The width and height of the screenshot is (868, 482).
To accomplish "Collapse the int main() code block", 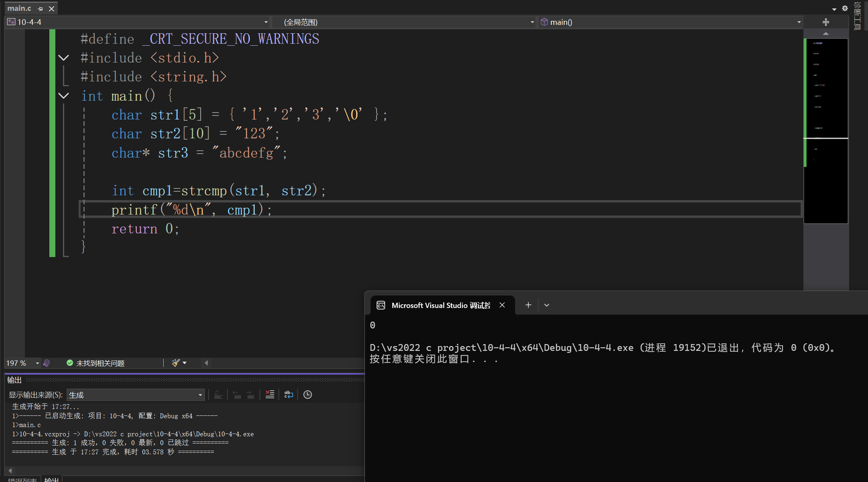I will [63, 96].
